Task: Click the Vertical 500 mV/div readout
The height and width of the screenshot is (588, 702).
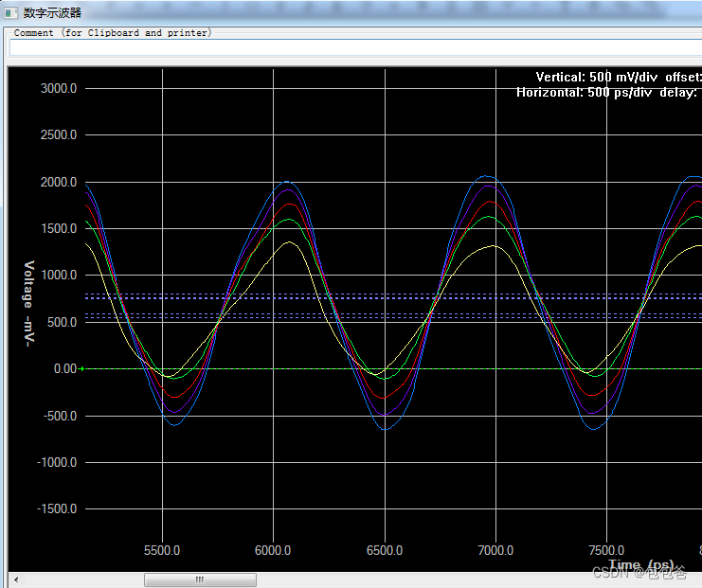Action: click(x=597, y=77)
